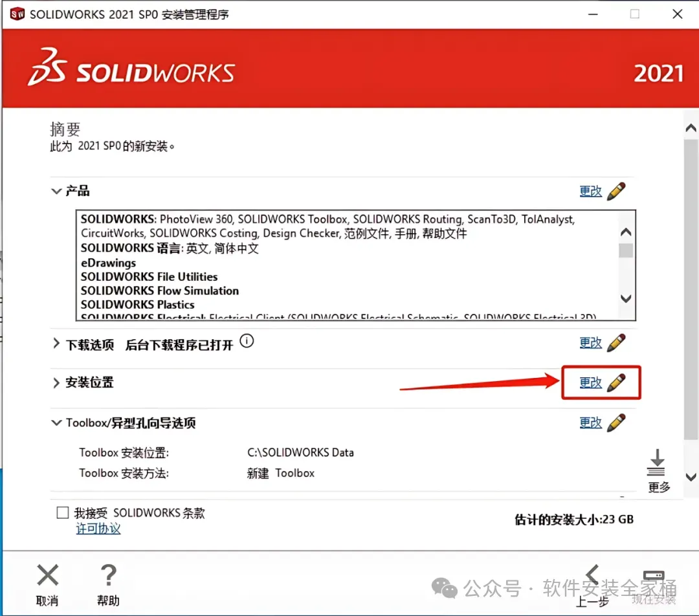Click 更改 link for 产品

pyautogui.click(x=591, y=192)
